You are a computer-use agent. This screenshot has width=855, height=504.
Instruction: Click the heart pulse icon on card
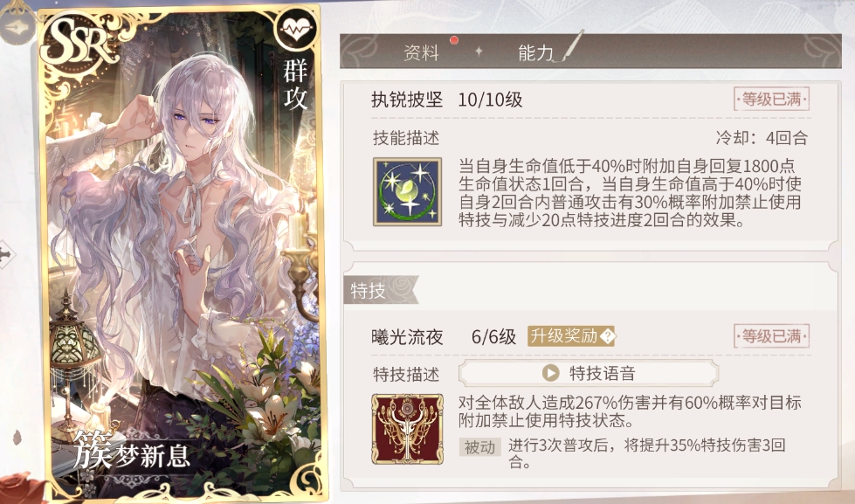pos(295,27)
